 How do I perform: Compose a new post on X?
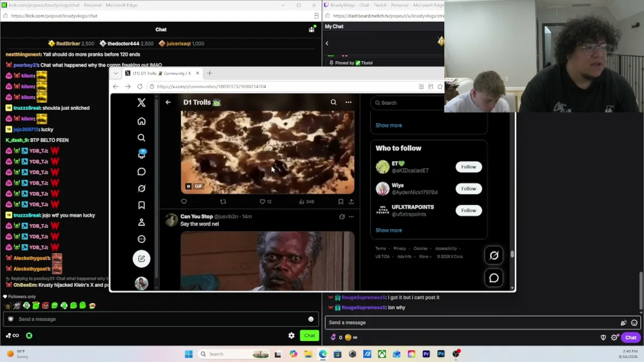click(x=141, y=258)
